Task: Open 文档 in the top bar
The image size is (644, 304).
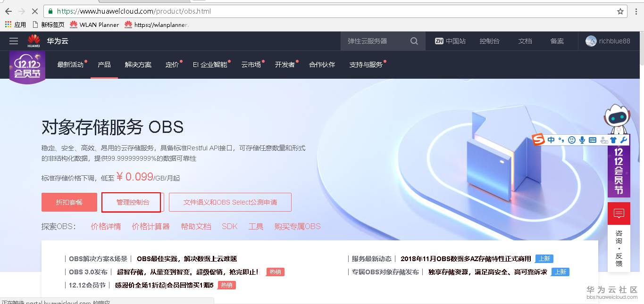Action: tap(525, 41)
